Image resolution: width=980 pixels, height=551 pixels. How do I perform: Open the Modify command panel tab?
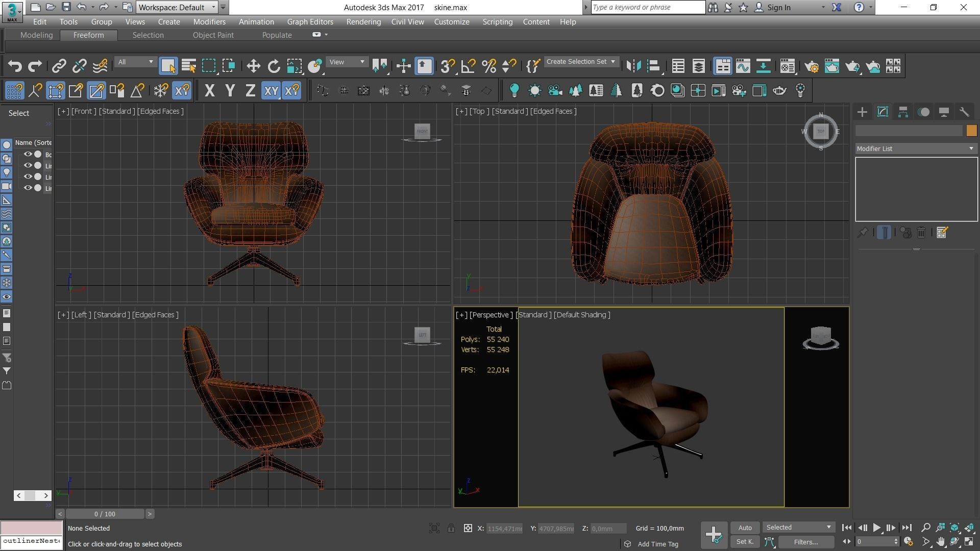pyautogui.click(x=883, y=112)
